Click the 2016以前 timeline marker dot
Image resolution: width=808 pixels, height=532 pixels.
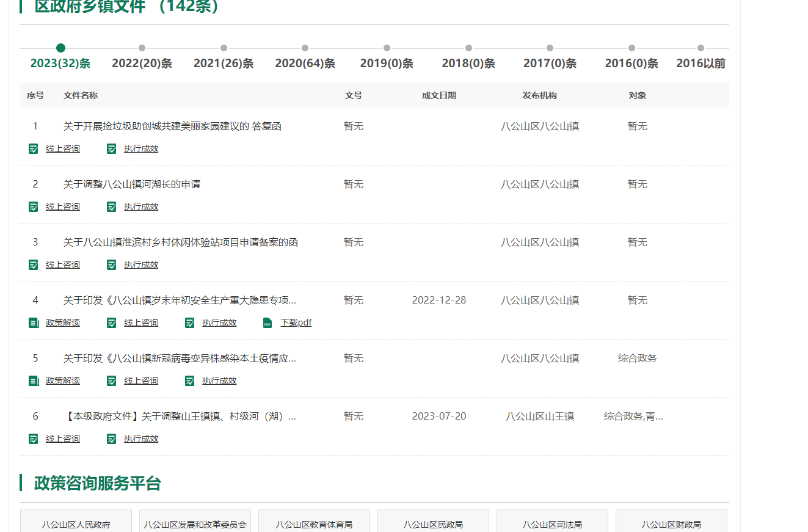701,48
